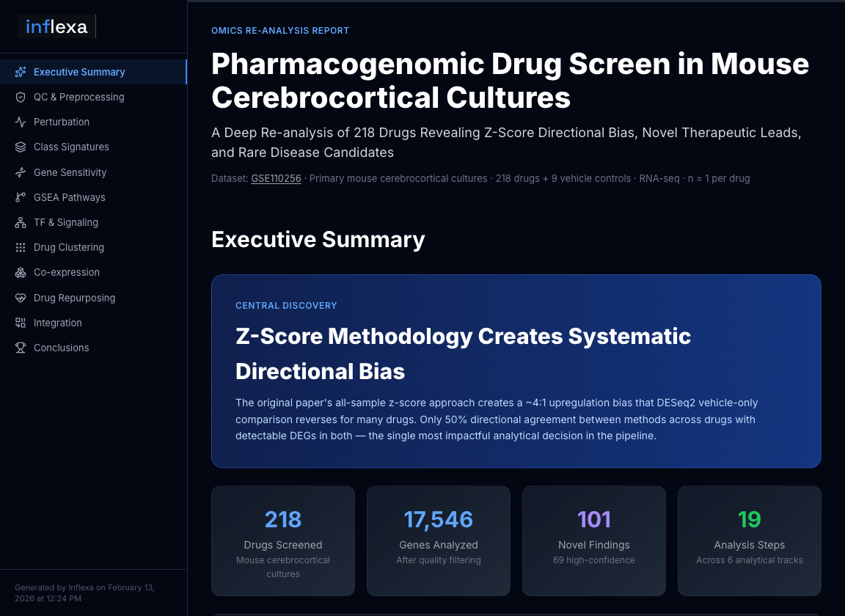Go to QC & Preprocessing section
Viewport: 845px width, 616px height.
pyautogui.click(x=93, y=97)
